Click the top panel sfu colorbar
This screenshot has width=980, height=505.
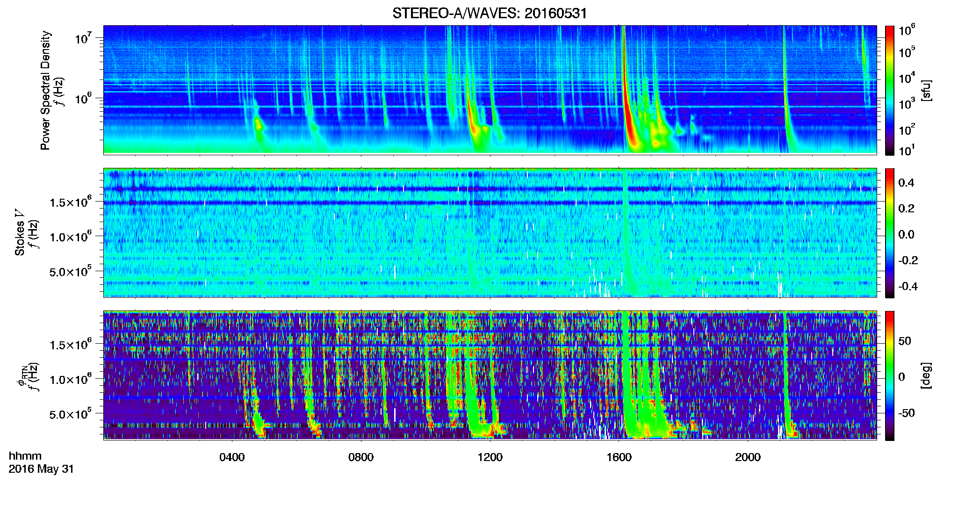point(890,90)
